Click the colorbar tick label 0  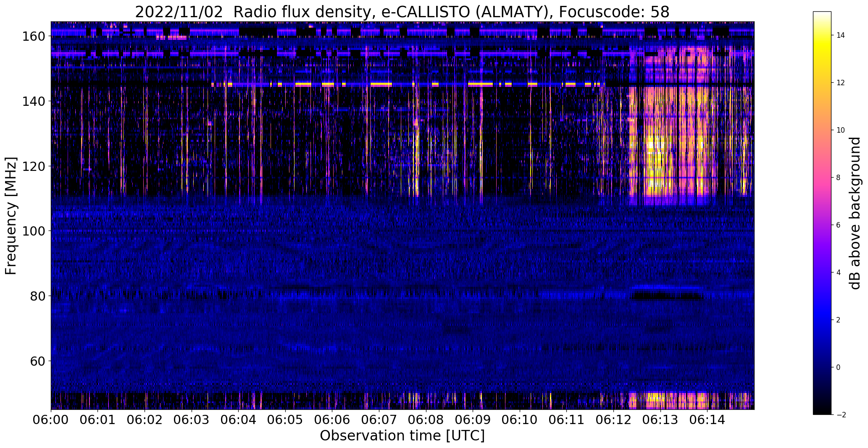(x=839, y=367)
